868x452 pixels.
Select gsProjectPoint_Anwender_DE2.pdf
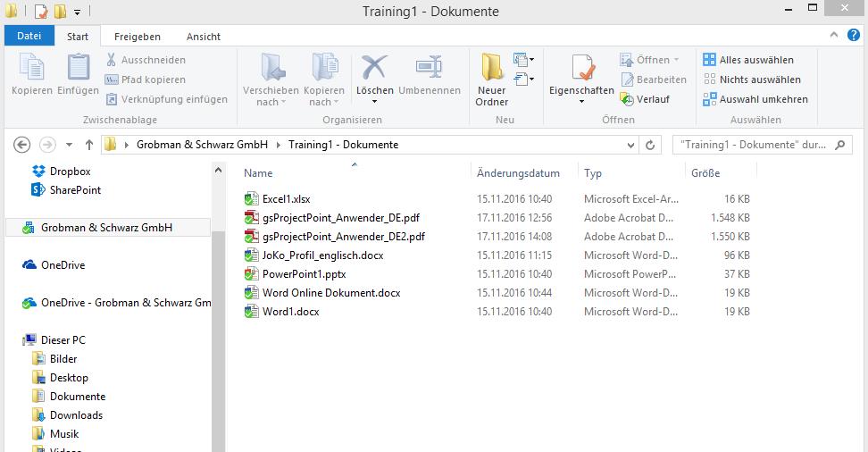point(335,237)
